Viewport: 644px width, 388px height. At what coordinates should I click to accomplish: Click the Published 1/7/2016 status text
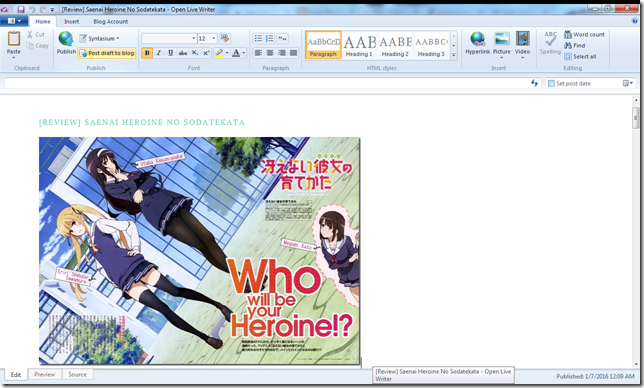tap(595, 376)
